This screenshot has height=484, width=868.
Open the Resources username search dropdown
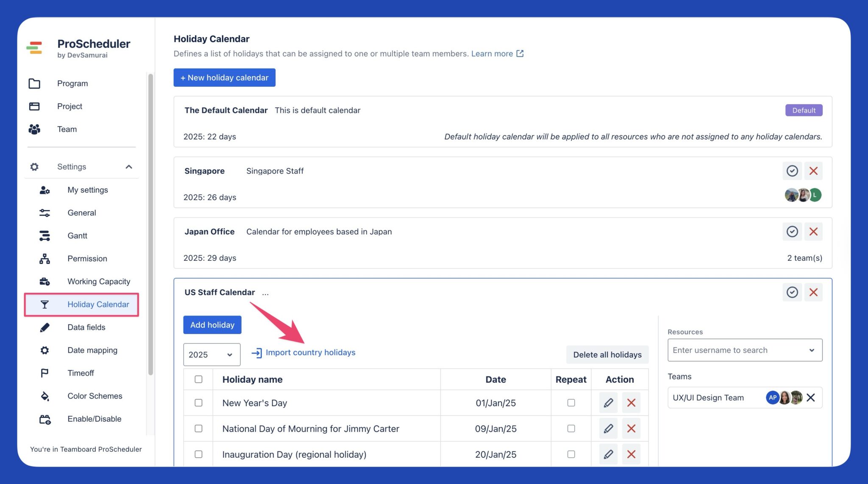(812, 350)
